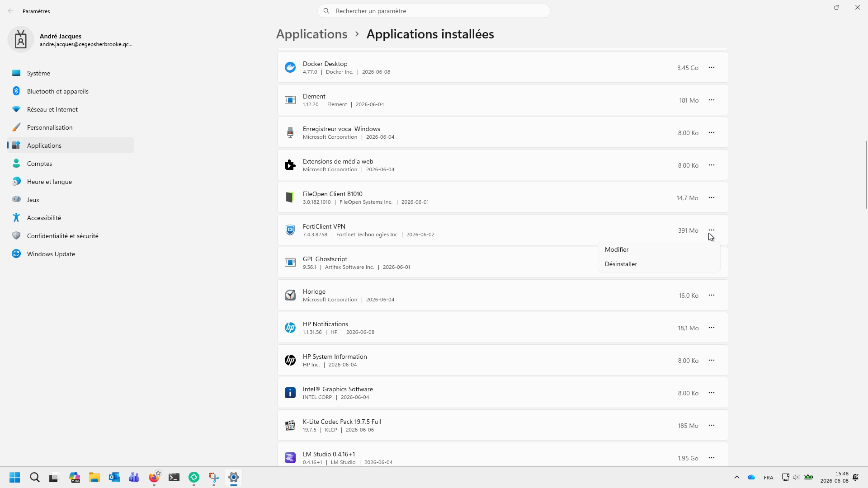Click the 18,1 Mo size of HP Notifications
This screenshot has width=868, height=488.
688,328
